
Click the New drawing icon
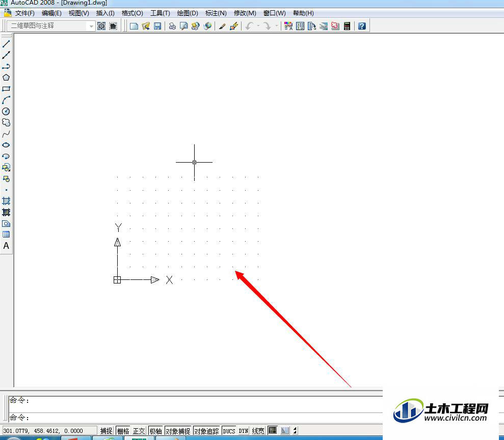[x=134, y=26]
